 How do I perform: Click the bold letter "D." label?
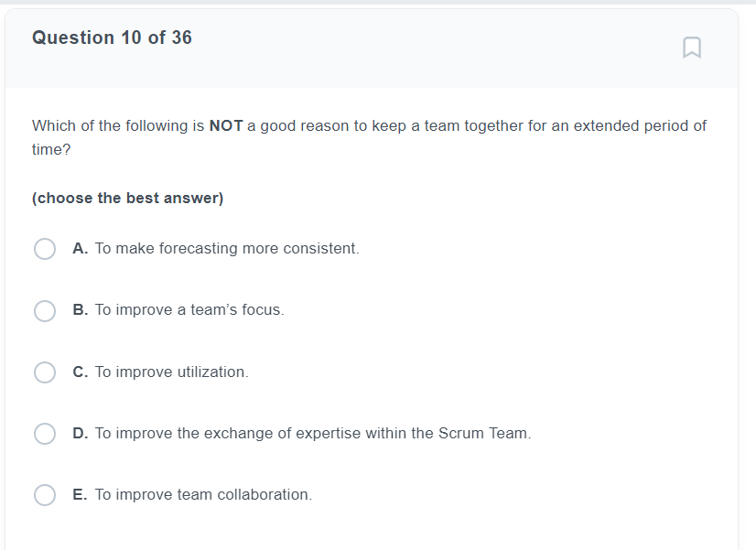tap(81, 434)
